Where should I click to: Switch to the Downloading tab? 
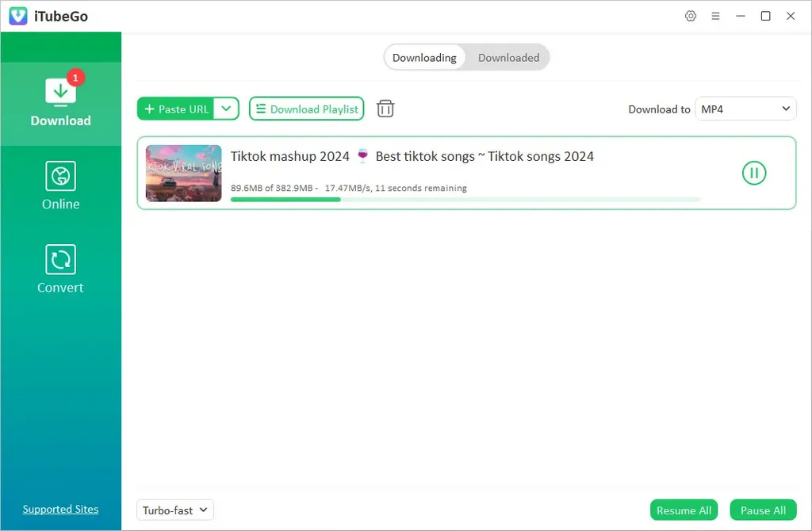click(424, 57)
